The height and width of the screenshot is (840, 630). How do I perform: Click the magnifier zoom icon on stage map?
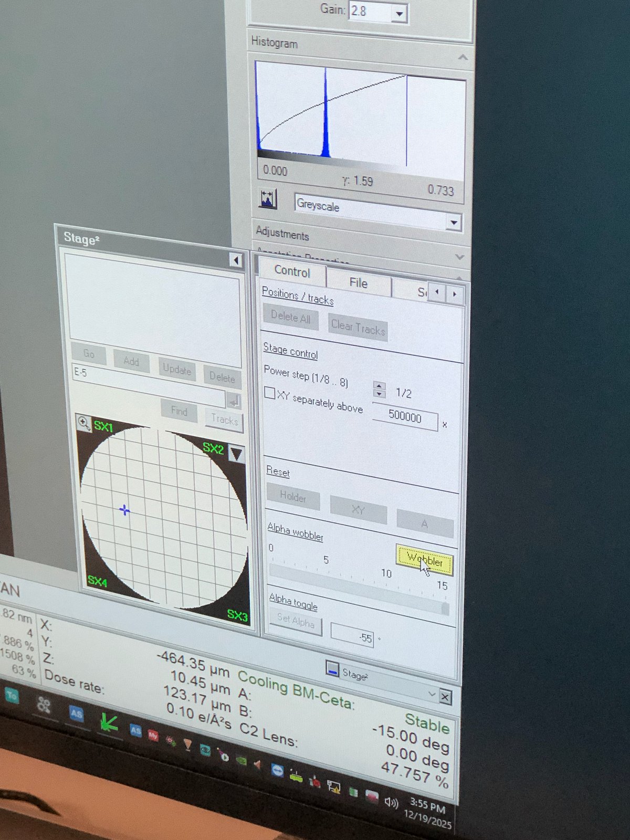84,423
